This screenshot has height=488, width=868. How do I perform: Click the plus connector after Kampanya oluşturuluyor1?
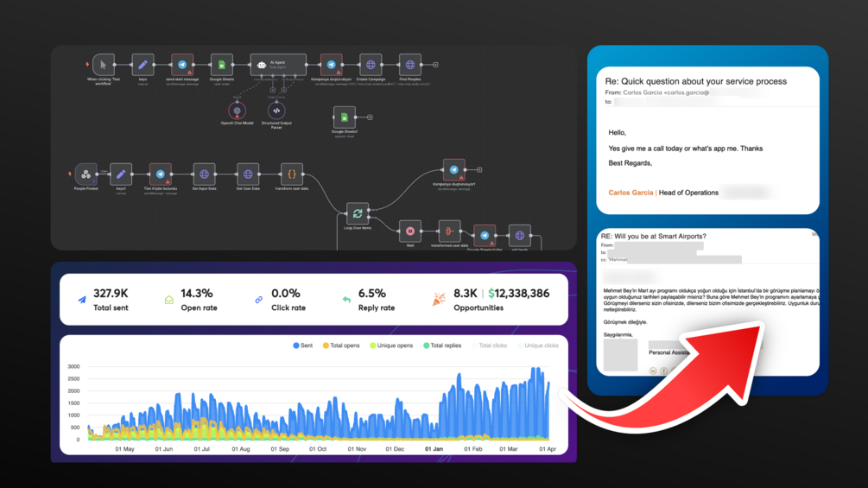[x=479, y=170]
